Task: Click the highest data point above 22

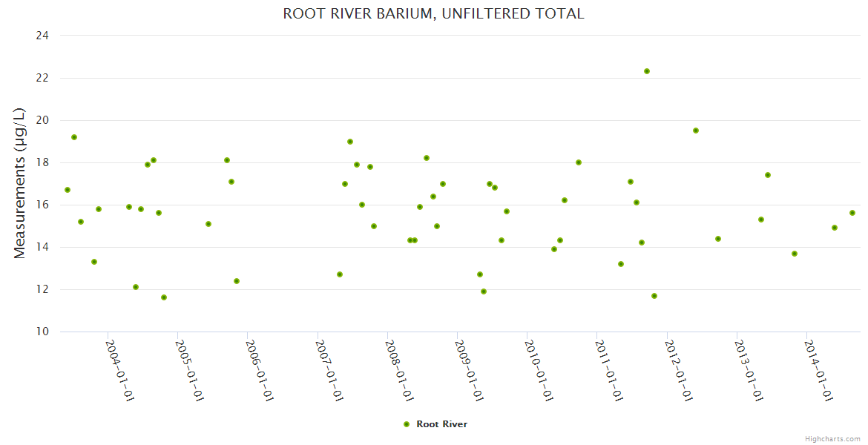Action: [647, 71]
